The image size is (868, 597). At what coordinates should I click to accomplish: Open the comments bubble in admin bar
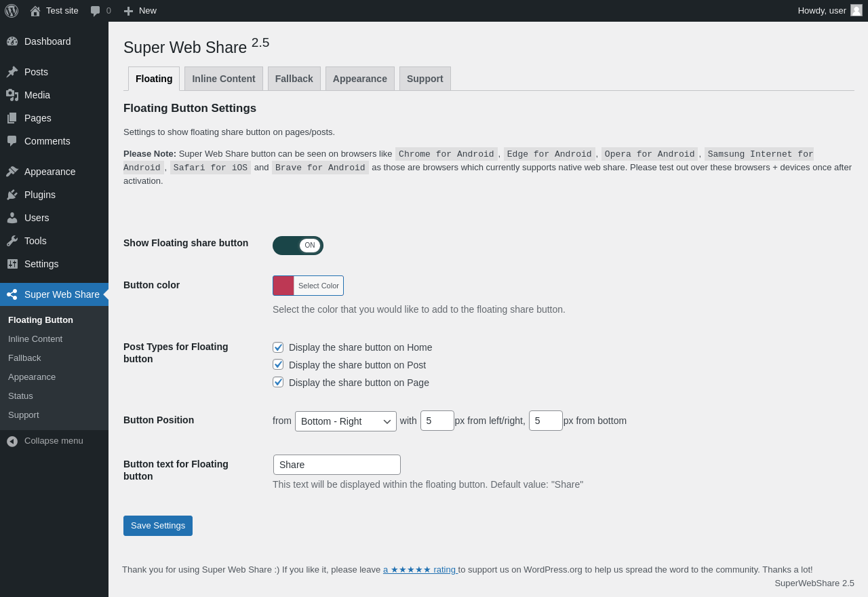coord(96,11)
